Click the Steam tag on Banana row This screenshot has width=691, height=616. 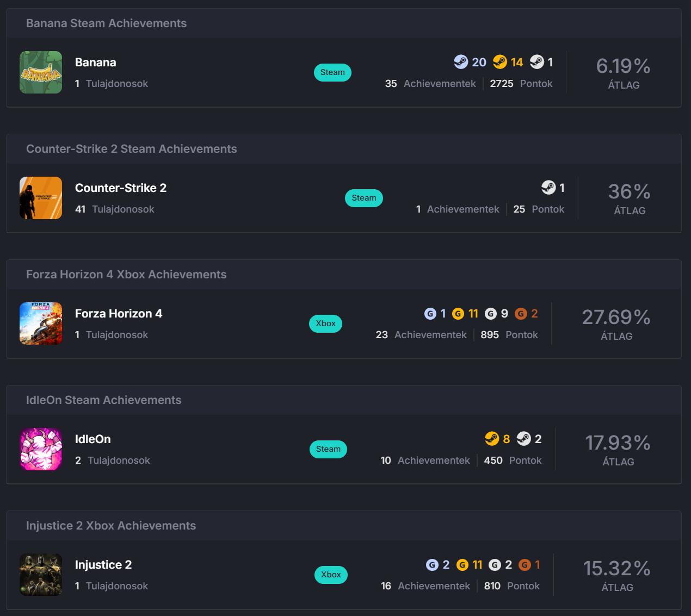point(332,72)
